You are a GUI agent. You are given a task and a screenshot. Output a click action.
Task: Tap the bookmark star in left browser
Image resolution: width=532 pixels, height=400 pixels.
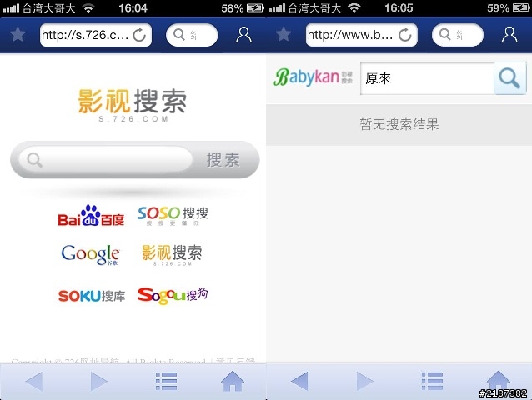click(x=18, y=34)
